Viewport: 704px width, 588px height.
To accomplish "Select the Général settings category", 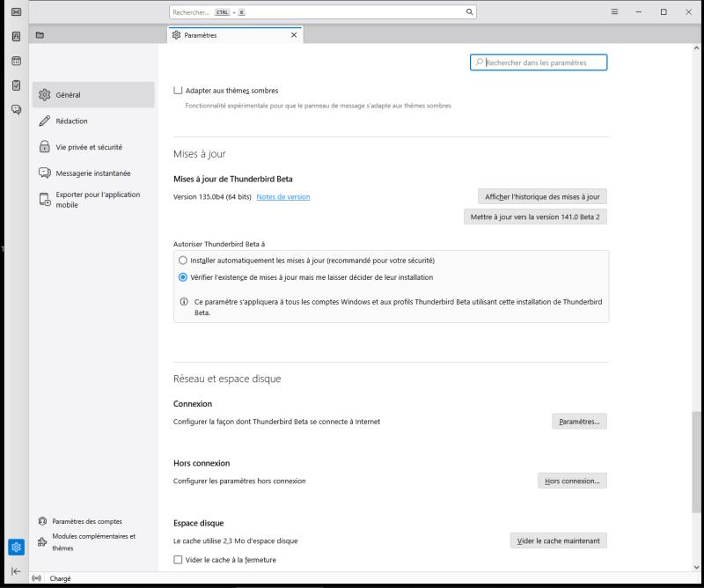I will [x=93, y=95].
